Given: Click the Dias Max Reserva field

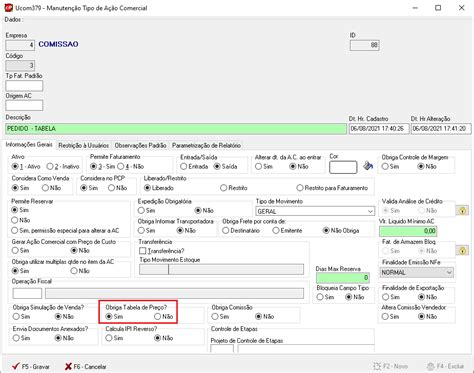Looking at the screenshot, I should pos(343,277).
